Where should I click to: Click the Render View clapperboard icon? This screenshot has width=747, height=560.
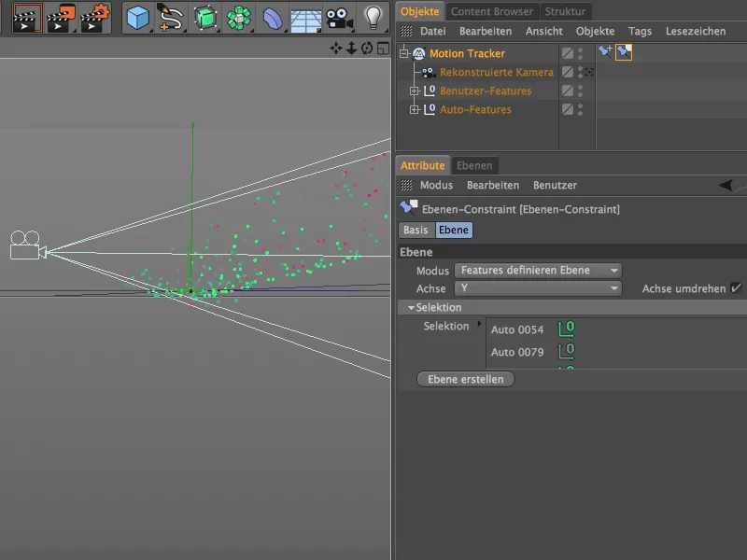pos(27,18)
